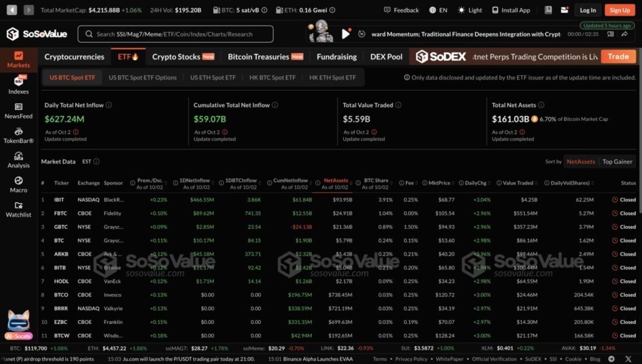Image resolution: width=642 pixels, height=364 pixels.
Task: Open Watchlist in the sidebar
Action: (18, 209)
